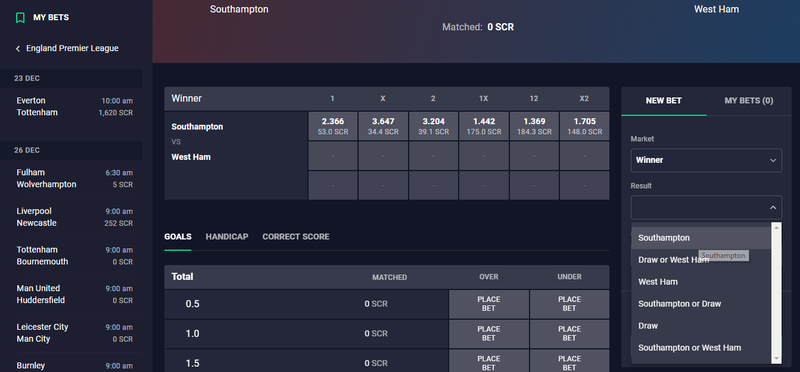The width and height of the screenshot is (800, 372).
Task: Open Tottenham vs Bournemouth match
Action: [x=74, y=256]
